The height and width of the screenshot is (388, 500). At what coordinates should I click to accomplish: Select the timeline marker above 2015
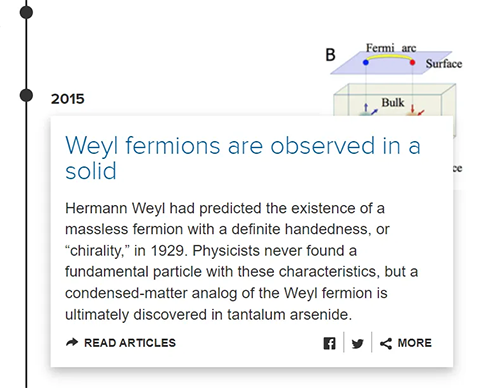pos(26,12)
